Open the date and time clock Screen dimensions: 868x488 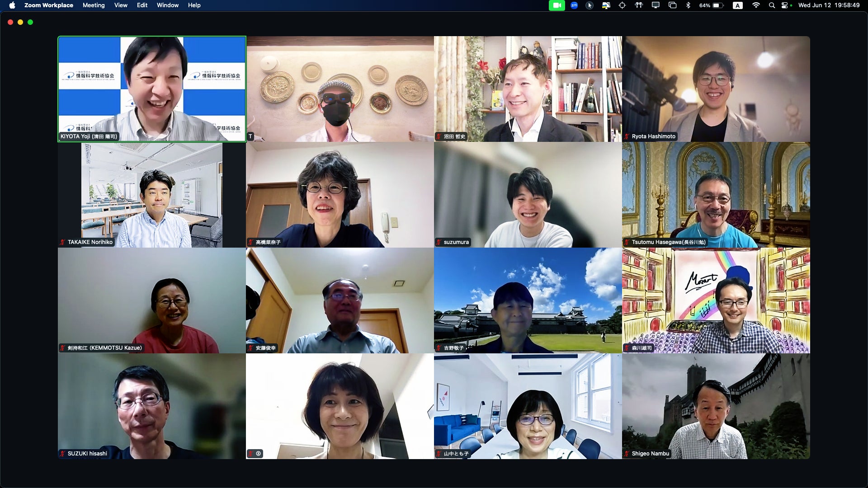coord(829,5)
